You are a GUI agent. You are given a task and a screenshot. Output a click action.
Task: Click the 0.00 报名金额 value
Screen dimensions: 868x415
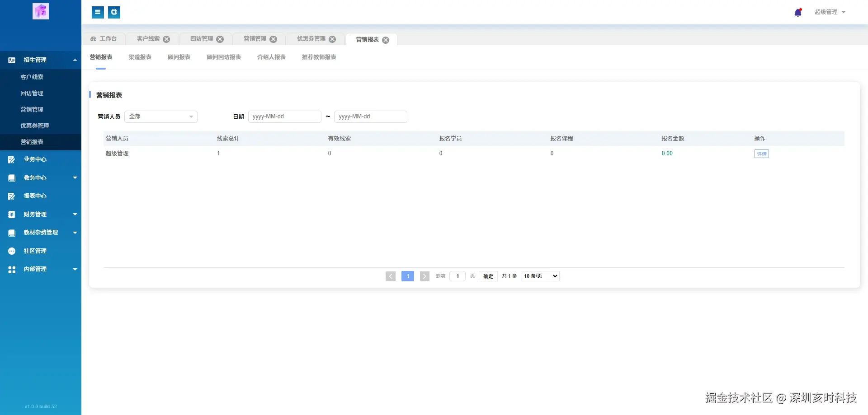click(x=667, y=154)
